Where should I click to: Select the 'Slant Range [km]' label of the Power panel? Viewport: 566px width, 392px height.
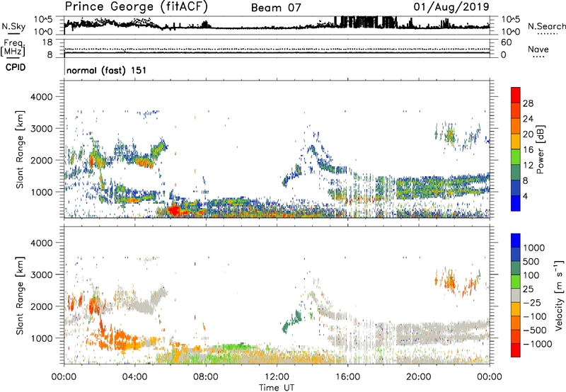pos(20,149)
